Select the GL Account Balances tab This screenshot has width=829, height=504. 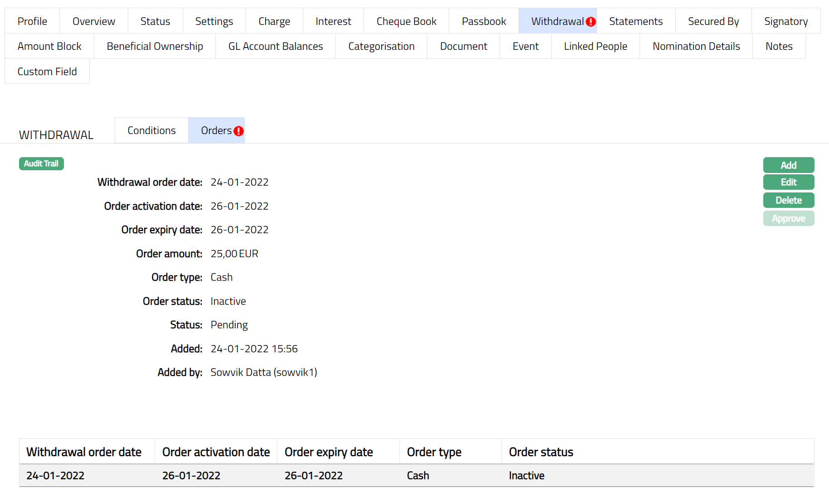[276, 46]
